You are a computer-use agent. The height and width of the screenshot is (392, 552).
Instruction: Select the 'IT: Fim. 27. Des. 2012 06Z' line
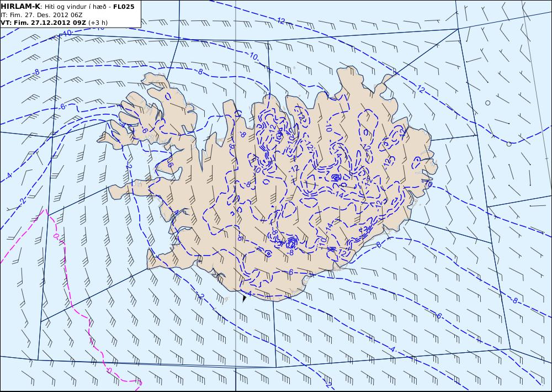(x=41, y=15)
